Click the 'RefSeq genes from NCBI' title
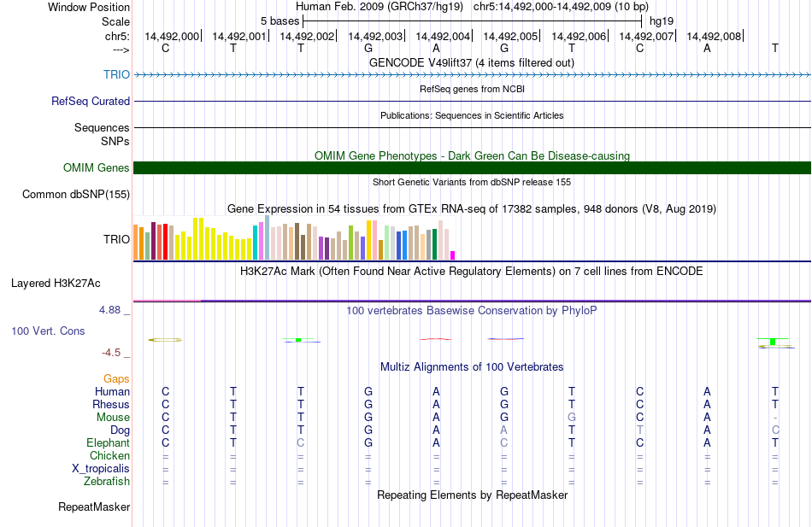This screenshot has height=527, width=812. pyautogui.click(x=472, y=89)
